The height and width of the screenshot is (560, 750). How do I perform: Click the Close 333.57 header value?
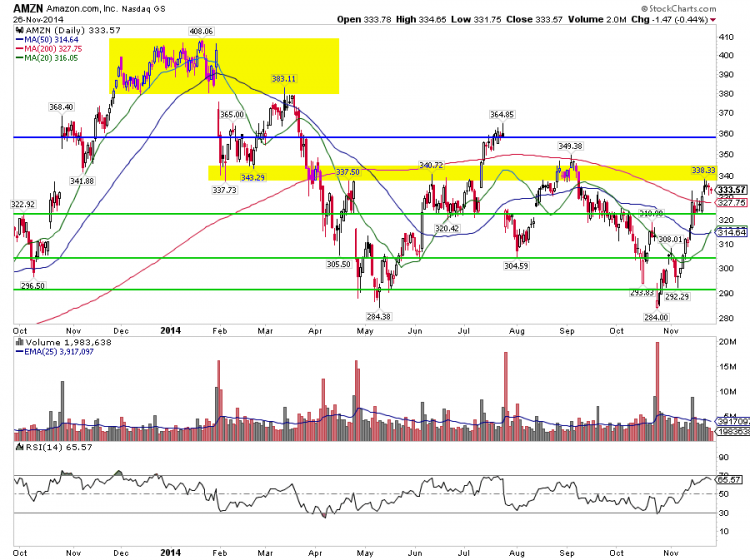point(534,20)
